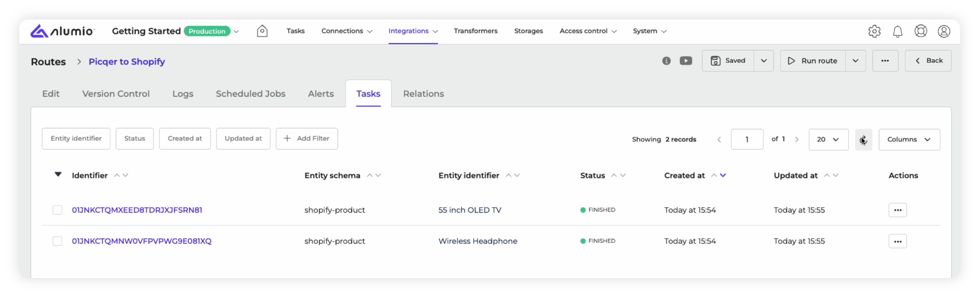The image size is (980, 298).
Task: Open notifications bell icon
Action: tap(898, 31)
